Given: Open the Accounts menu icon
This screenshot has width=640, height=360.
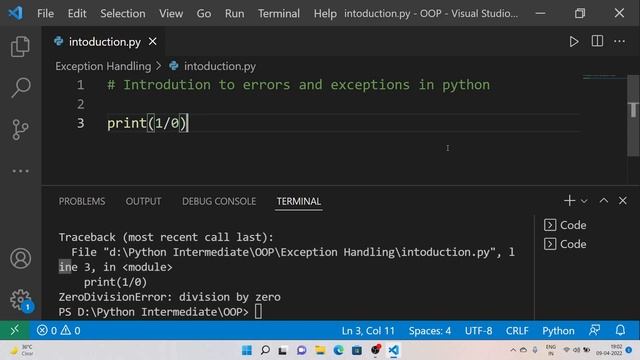Looking at the screenshot, I should click(x=20, y=258).
